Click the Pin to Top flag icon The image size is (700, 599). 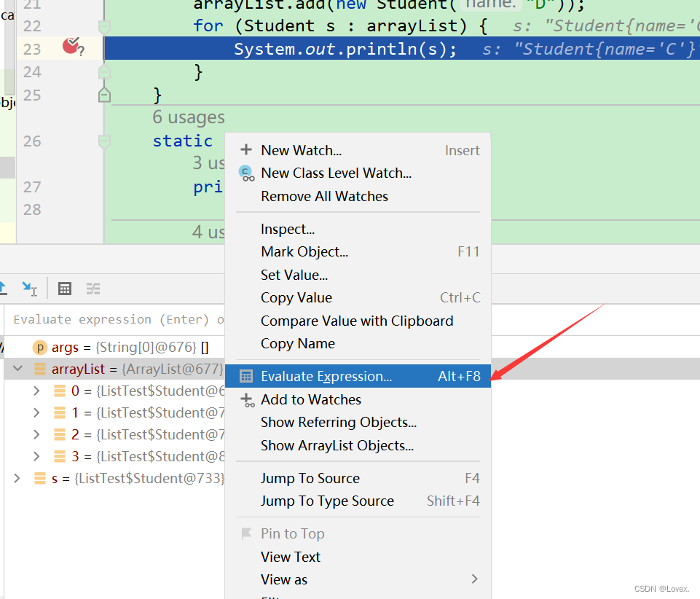(246, 533)
